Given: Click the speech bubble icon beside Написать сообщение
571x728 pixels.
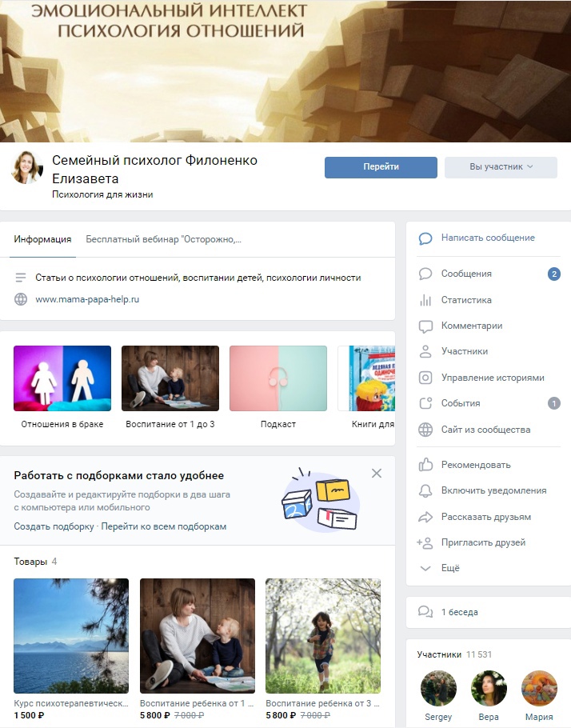Looking at the screenshot, I should point(425,238).
